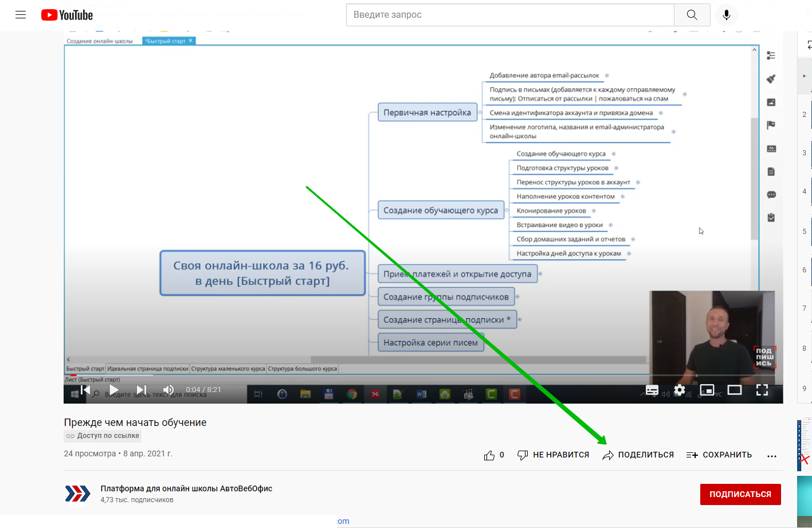Click into the Введите запрос search field
812x528 pixels.
click(x=510, y=15)
